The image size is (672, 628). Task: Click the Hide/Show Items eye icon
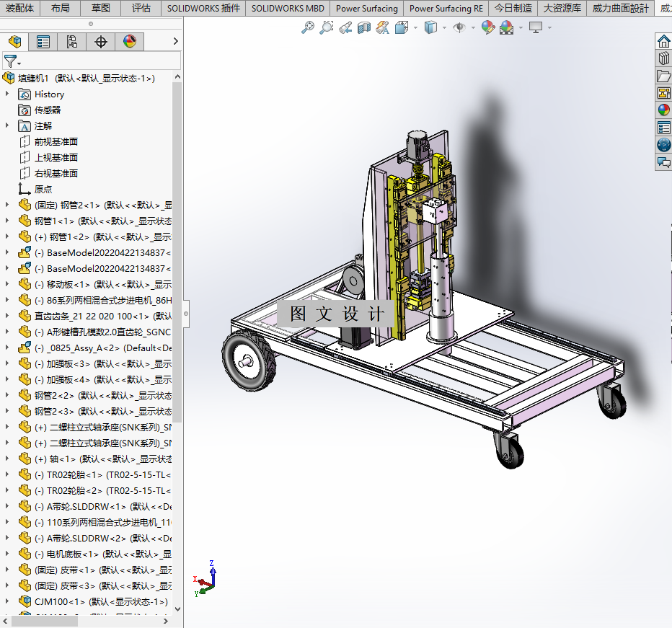pos(459,28)
